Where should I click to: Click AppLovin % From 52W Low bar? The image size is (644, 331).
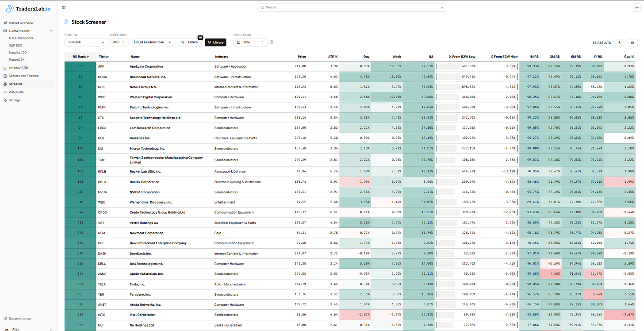pos(448,66)
